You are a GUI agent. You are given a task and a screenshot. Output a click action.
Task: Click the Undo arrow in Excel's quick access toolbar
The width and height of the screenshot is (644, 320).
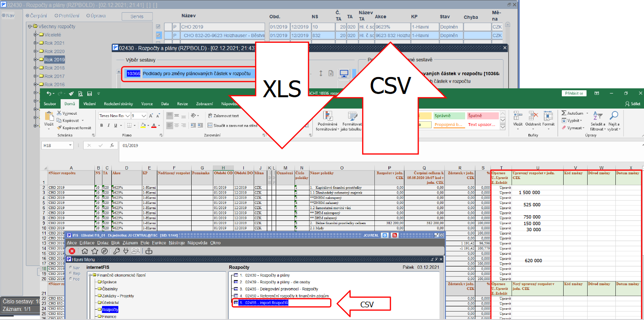click(49, 94)
